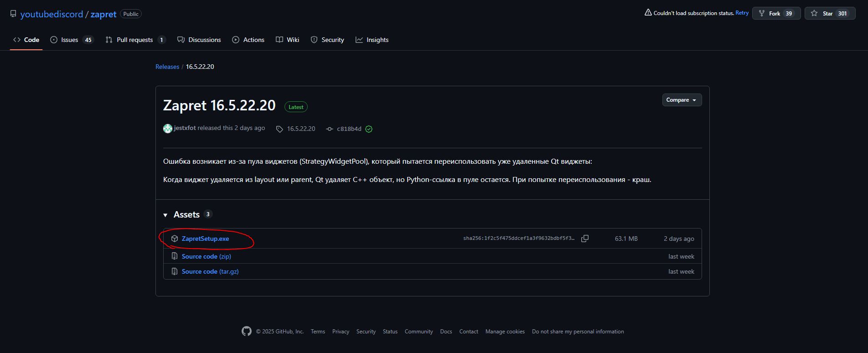Image resolution: width=868 pixels, height=353 pixels.
Task: Download Source code (tar.gz)
Action: click(x=210, y=271)
